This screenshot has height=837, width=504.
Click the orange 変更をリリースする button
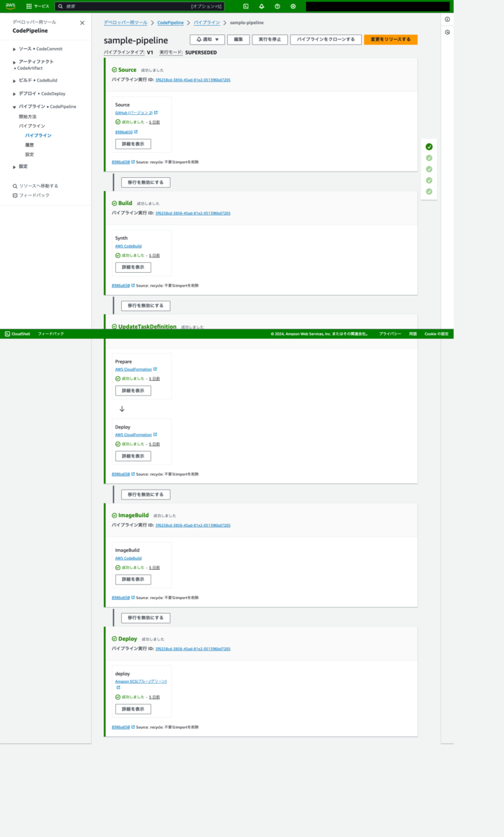390,40
